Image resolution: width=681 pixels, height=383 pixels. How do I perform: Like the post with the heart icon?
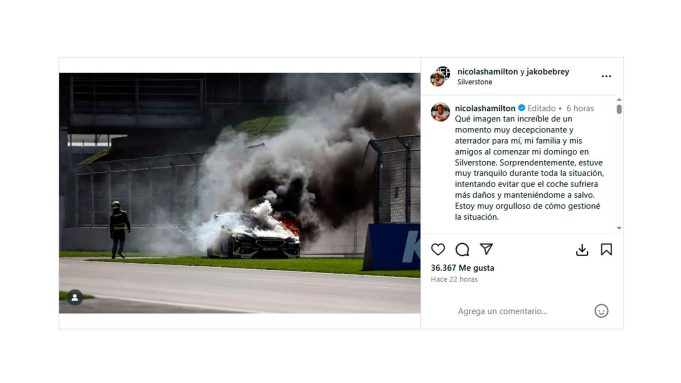click(x=438, y=249)
